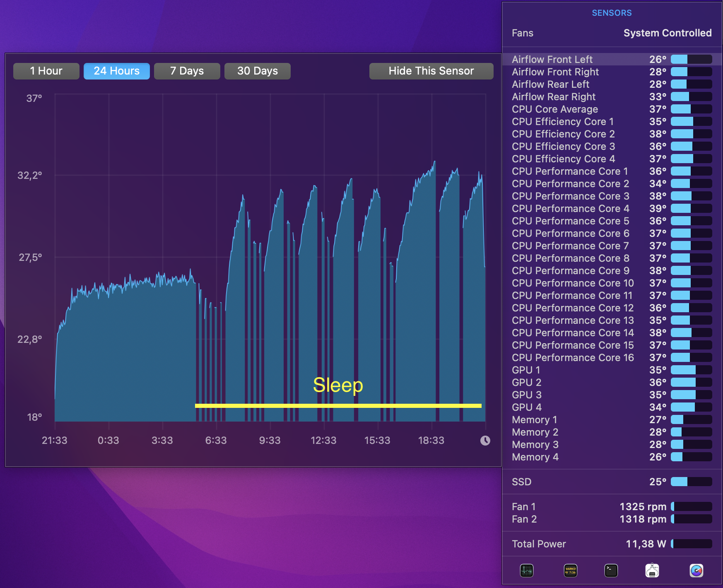Select the SSD temperature row
The width and height of the screenshot is (723, 588).
[x=612, y=482]
